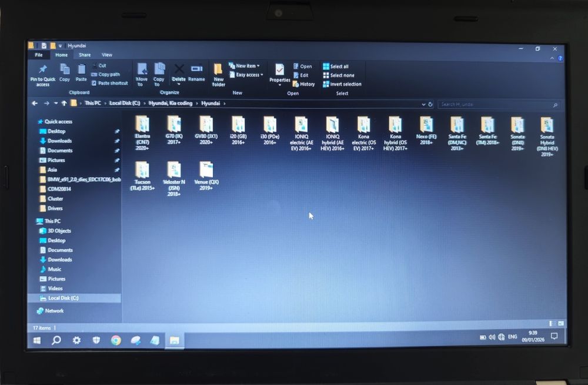
Task: Click the blue Help question-mark icon
Action: coord(560,58)
